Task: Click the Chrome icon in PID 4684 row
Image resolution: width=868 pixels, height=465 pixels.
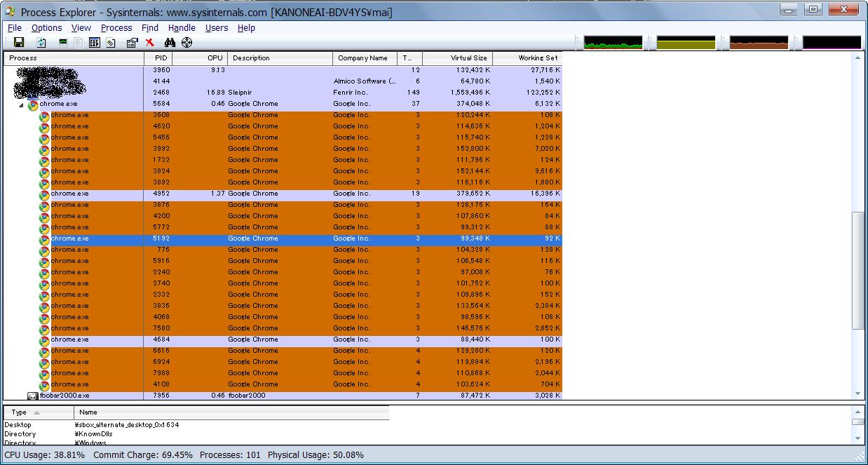Action: coord(44,340)
